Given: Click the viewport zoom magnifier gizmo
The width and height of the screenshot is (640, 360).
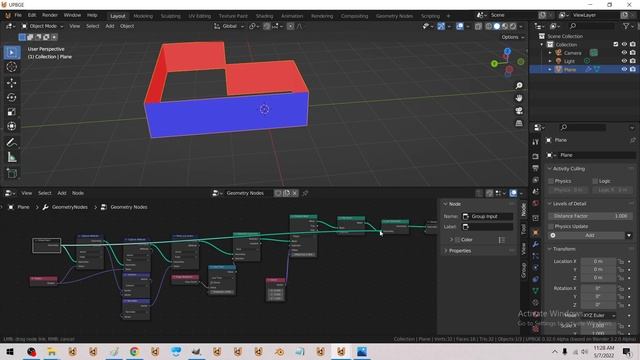Looking at the screenshot, I should (519, 86).
